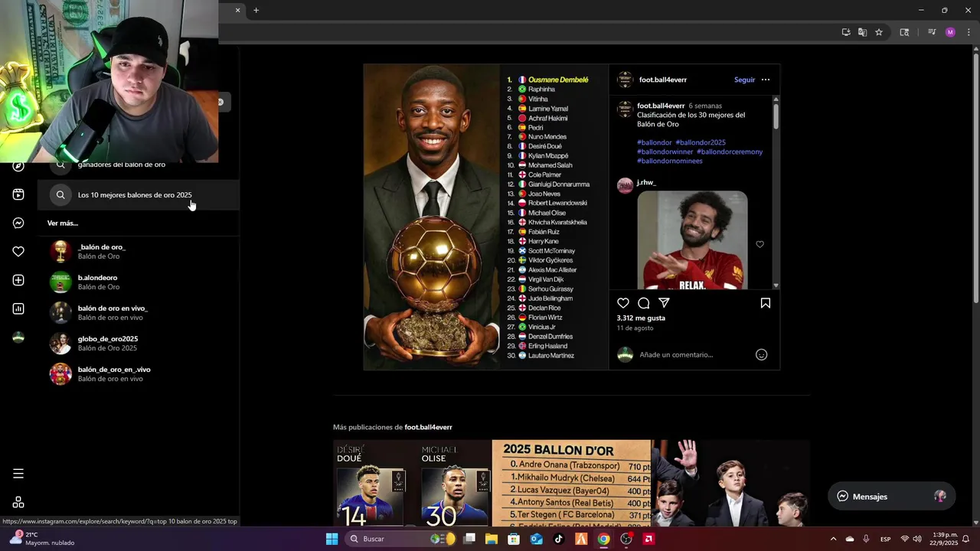Open the taskbar clock 1:39 p.m.

tap(945, 539)
